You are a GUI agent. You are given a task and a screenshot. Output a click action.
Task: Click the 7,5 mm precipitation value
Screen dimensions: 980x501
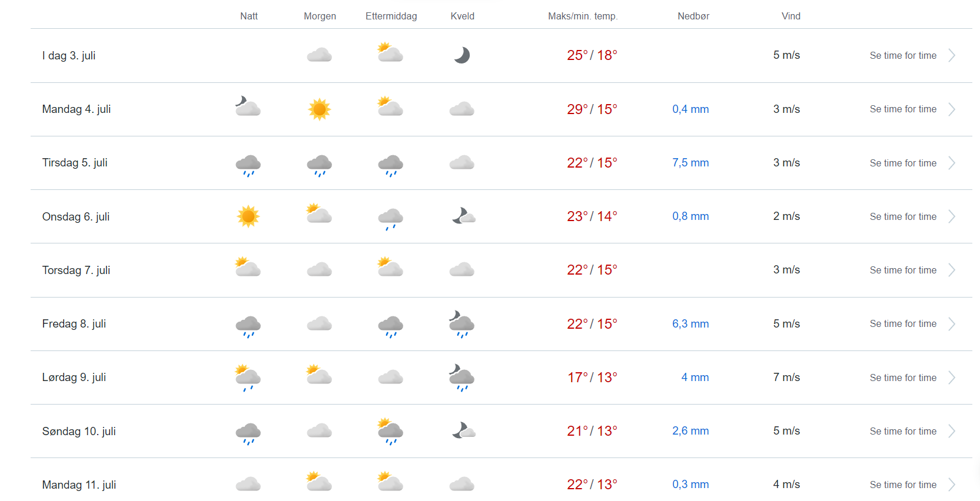[x=690, y=163]
